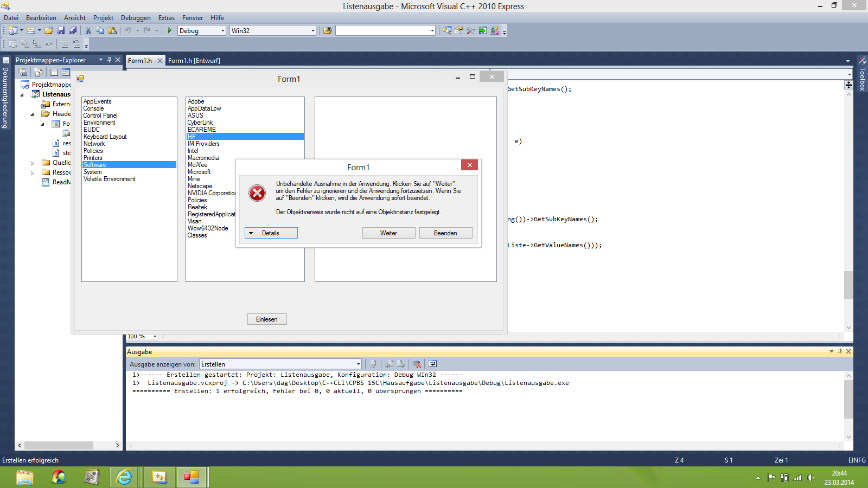Open the Debuggen menu
This screenshot has height=488, width=868.
[136, 18]
